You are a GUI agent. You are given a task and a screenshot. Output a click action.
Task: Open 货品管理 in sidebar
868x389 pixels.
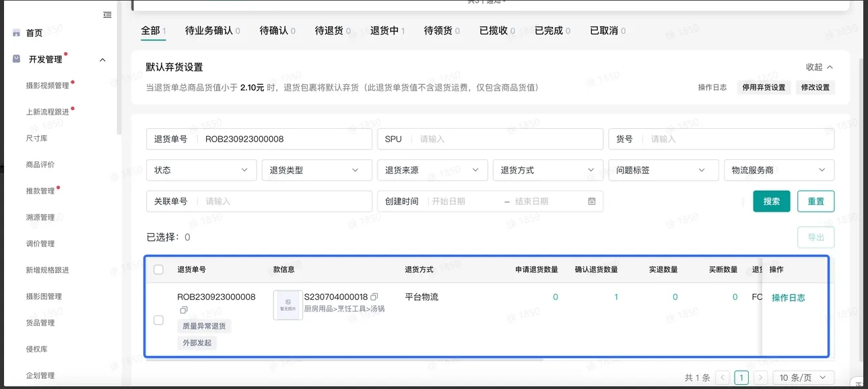click(40, 322)
